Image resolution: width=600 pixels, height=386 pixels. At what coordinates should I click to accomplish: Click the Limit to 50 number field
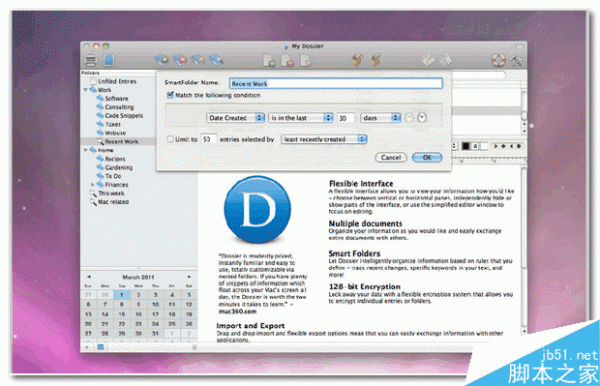(x=209, y=139)
